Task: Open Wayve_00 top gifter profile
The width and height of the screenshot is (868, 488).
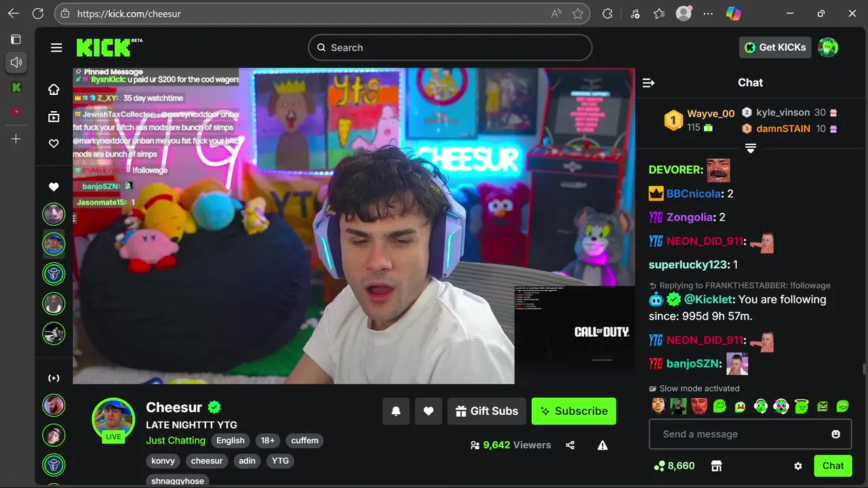Action: 711,114
